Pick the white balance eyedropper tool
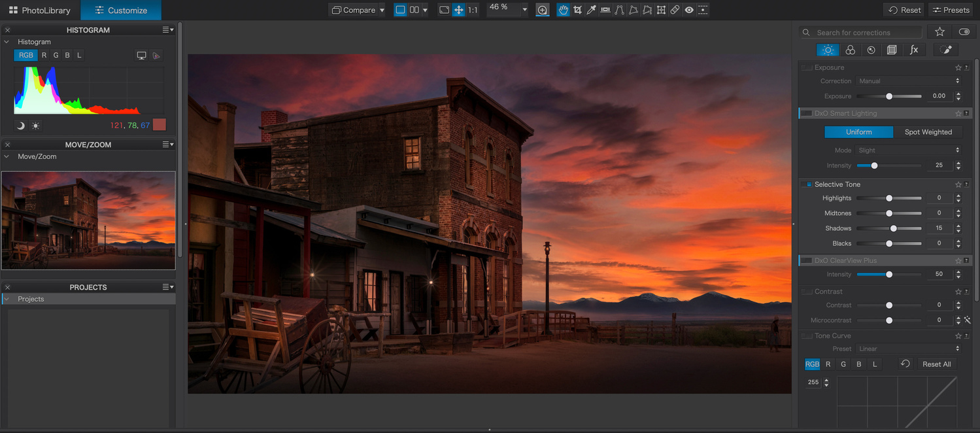This screenshot has height=433, width=980. 591,10
